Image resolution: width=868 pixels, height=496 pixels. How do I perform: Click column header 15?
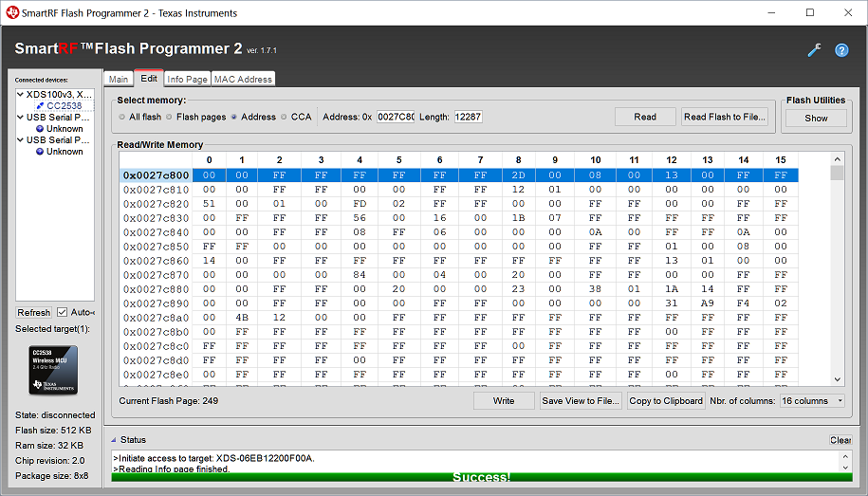pos(781,160)
